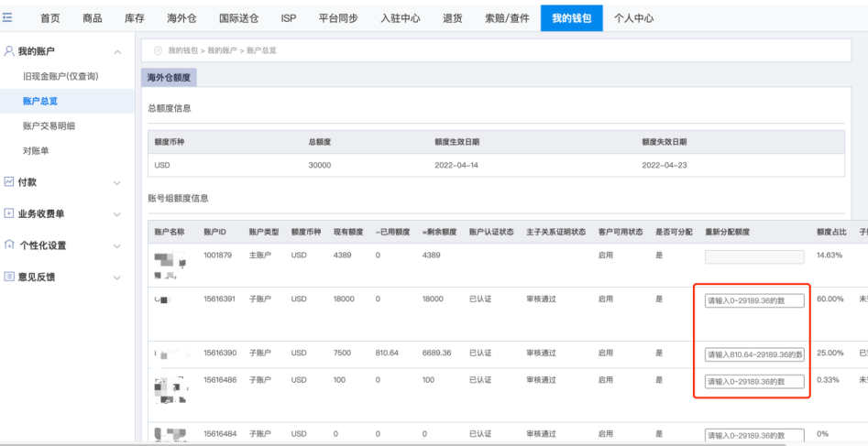Open 账户总览 in sidebar

39,102
